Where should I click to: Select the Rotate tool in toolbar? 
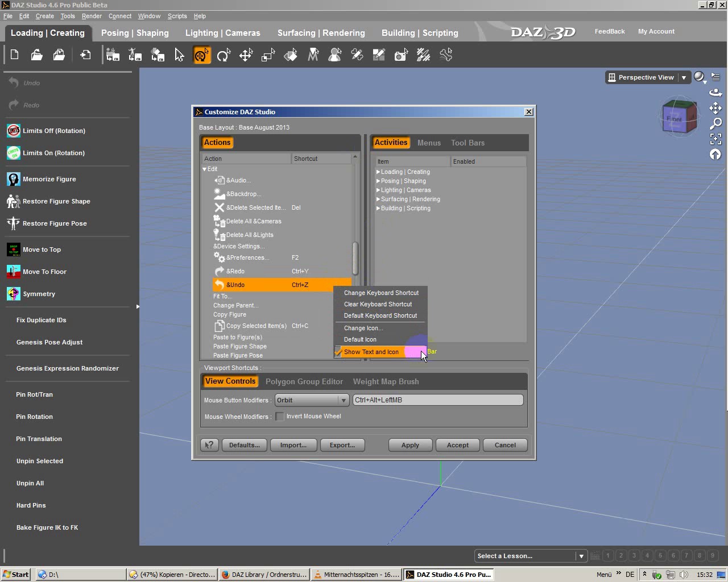[224, 55]
